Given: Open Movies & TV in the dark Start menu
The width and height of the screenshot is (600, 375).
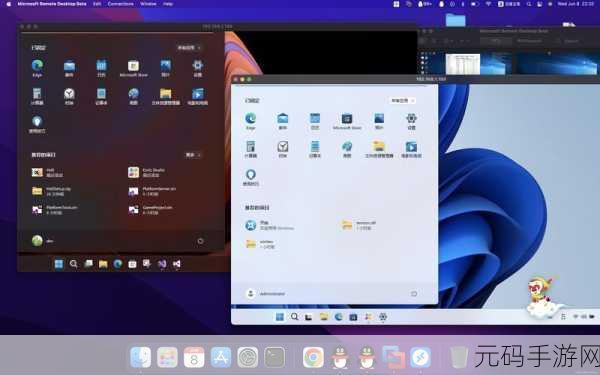Looking at the screenshot, I should tap(197, 96).
